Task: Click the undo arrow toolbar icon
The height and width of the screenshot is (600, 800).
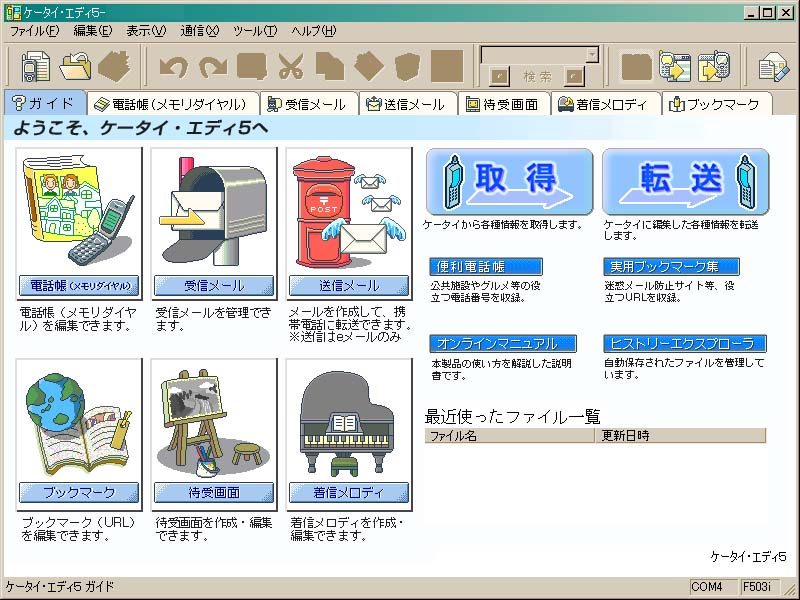Action: click(173, 67)
